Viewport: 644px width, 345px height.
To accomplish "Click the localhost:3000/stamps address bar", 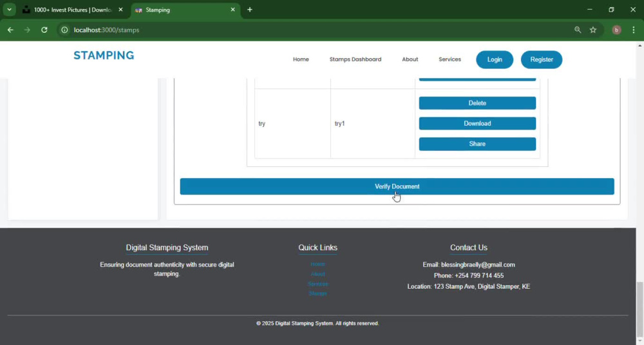I will tap(107, 30).
